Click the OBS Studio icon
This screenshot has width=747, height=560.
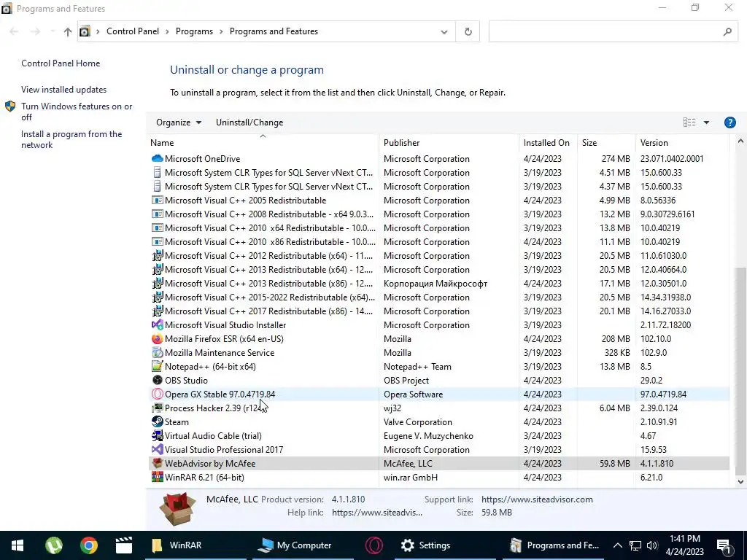(x=158, y=381)
